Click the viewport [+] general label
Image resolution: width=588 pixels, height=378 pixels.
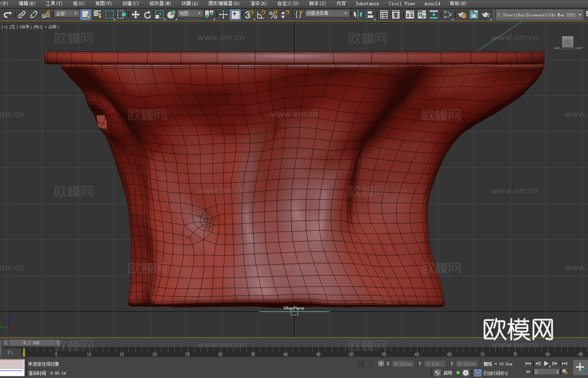coord(4,27)
